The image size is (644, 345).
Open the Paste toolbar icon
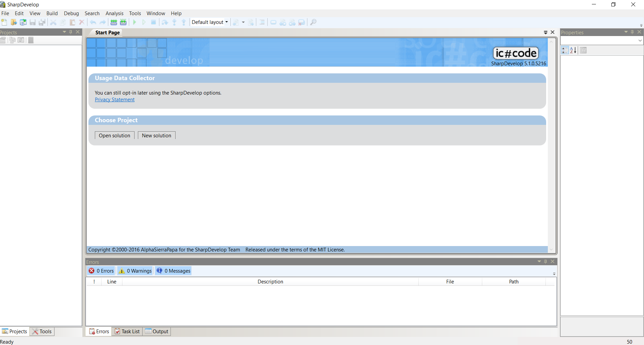point(72,22)
